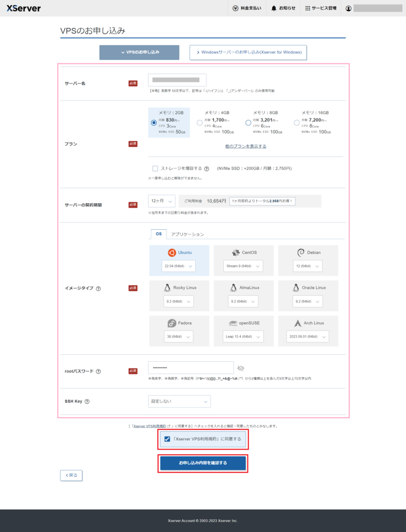Click the 戻る back button
The image size is (406, 532).
click(x=71, y=475)
